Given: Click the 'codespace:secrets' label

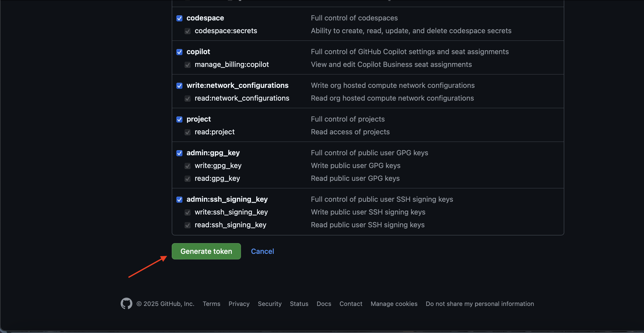Looking at the screenshot, I should 226,31.
